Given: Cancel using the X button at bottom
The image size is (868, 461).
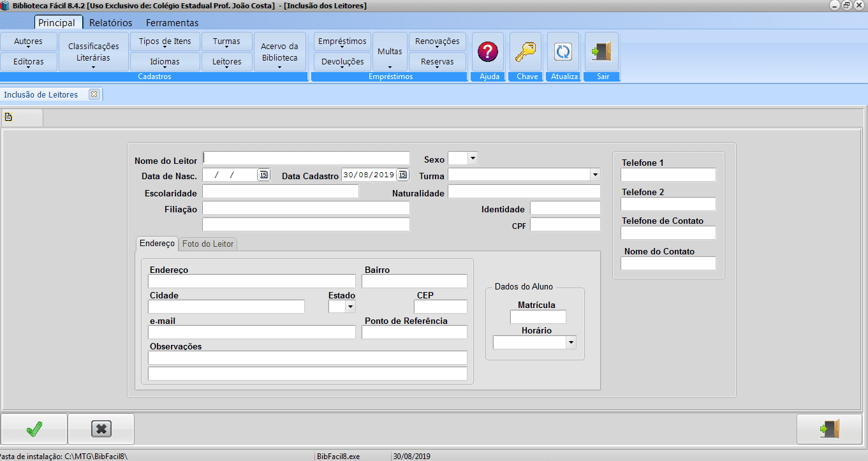Looking at the screenshot, I should pyautogui.click(x=101, y=429).
